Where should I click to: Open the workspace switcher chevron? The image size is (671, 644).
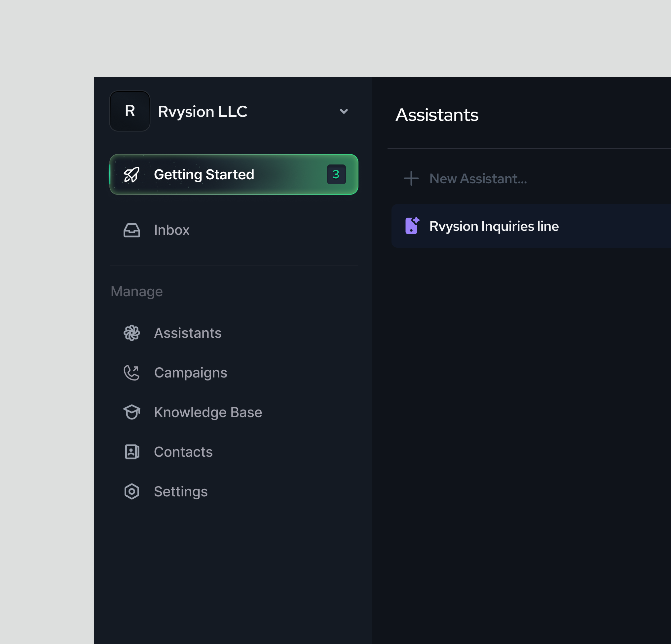point(344,111)
